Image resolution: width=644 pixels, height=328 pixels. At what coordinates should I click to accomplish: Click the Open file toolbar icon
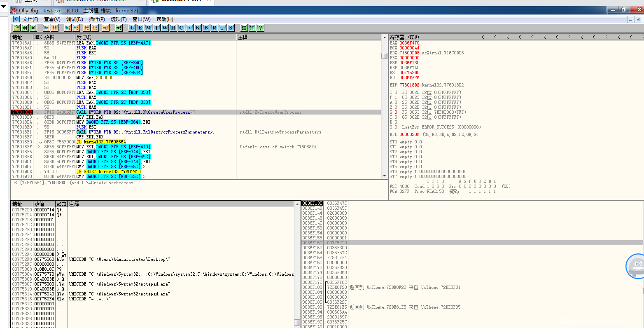pos(16,28)
